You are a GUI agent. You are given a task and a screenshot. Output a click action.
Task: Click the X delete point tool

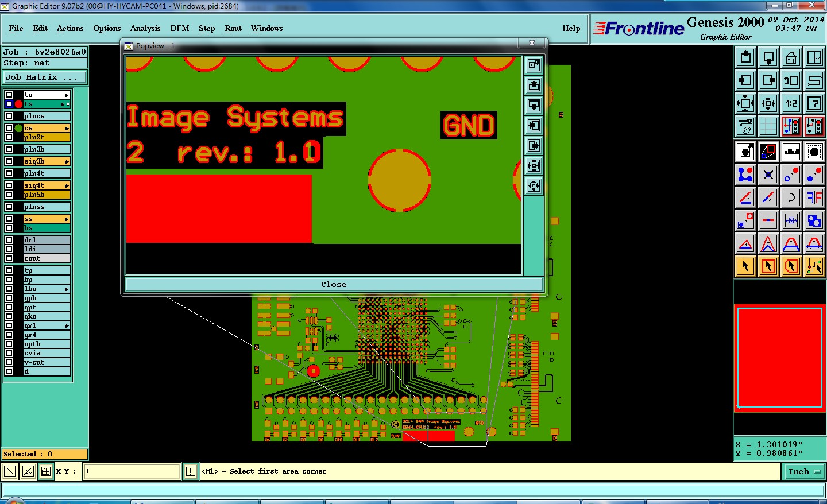(x=768, y=175)
